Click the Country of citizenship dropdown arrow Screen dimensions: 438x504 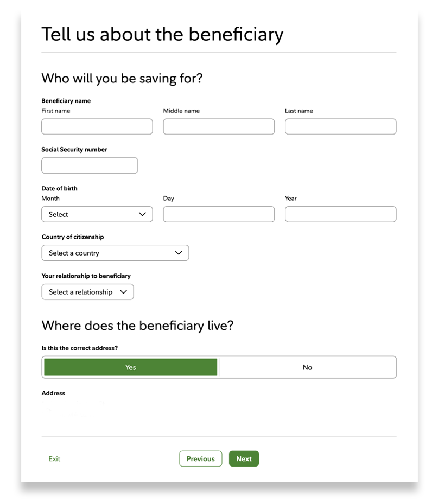tap(179, 253)
